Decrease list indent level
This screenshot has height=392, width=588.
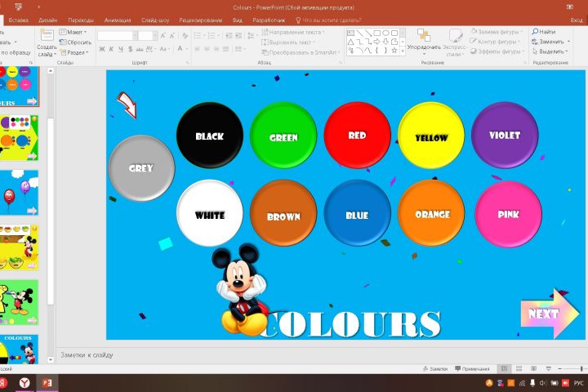[x=229, y=36]
